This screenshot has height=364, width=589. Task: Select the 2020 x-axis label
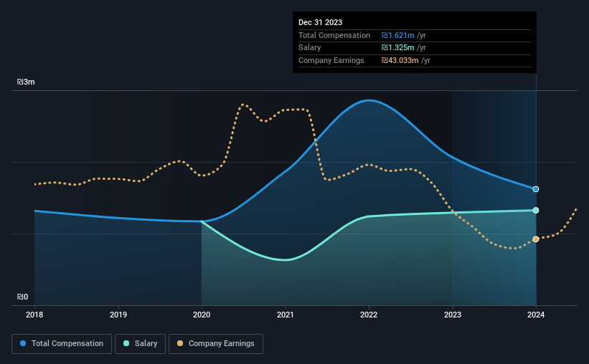point(202,315)
